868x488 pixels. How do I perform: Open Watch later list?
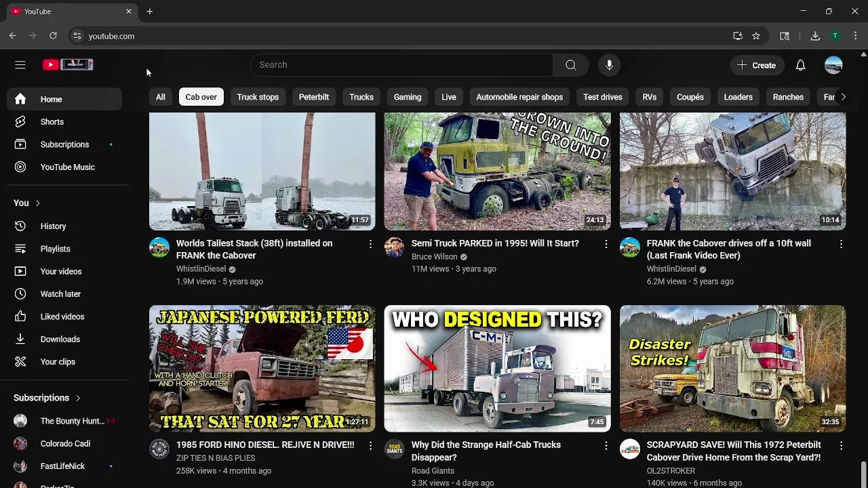click(64, 294)
